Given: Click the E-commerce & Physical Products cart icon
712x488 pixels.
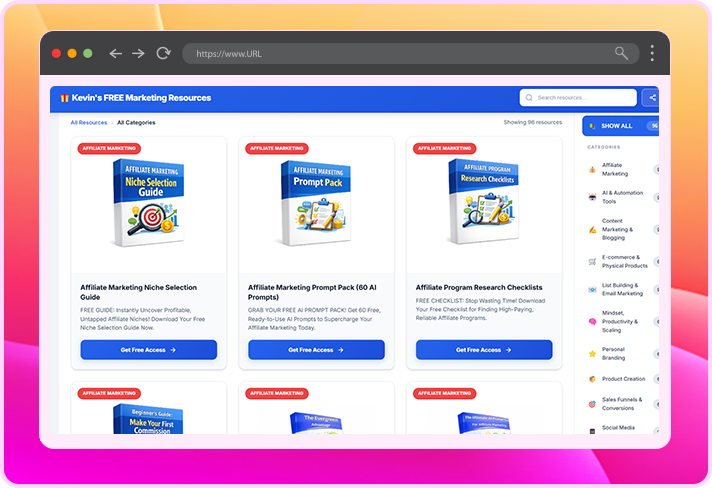Looking at the screenshot, I should point(593,262).
